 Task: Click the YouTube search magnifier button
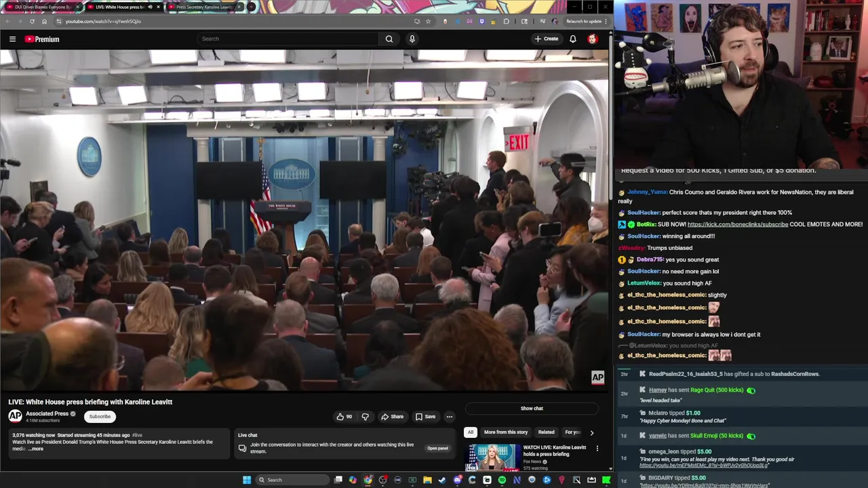[389, 39]
